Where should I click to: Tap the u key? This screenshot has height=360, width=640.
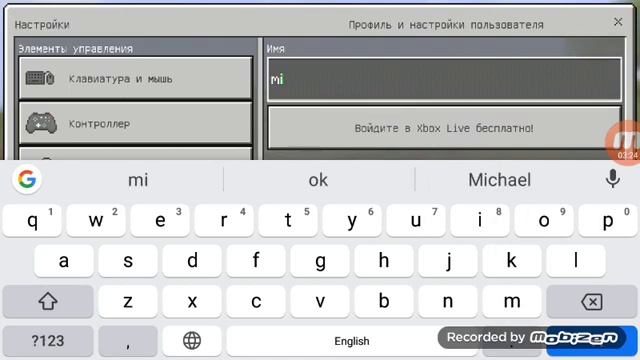click(416, 220)
